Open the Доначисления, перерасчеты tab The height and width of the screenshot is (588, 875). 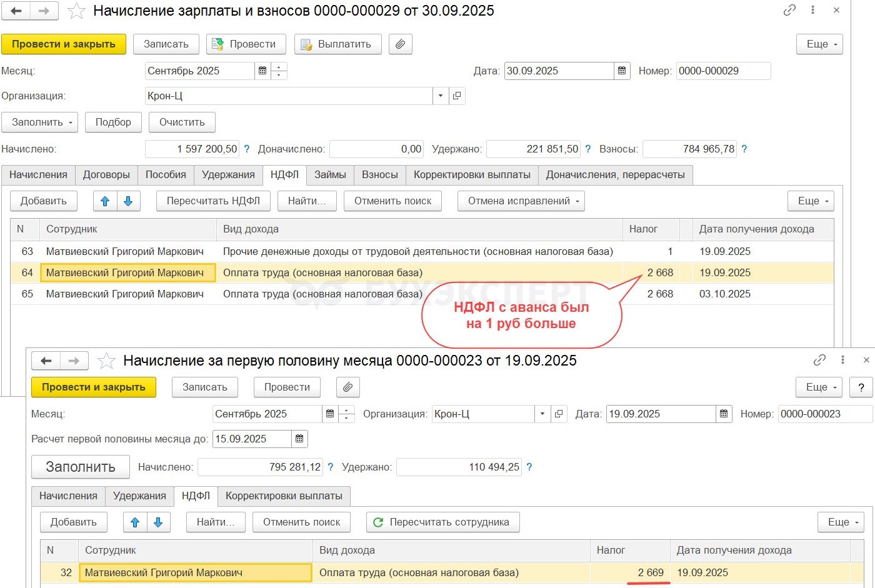point(616,175)
